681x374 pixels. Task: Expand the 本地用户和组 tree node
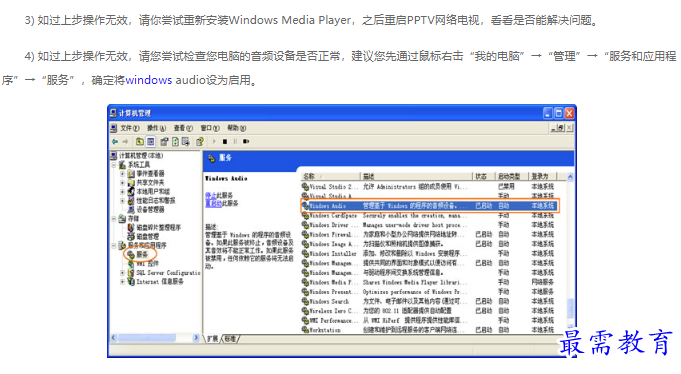(x=123, y=192)
